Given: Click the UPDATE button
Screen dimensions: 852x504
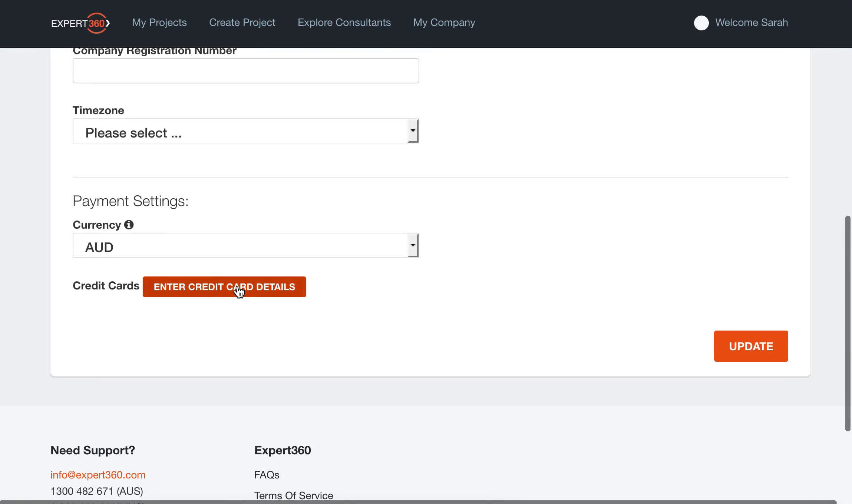Looking at the screenshot, I should (x=751, y=346).
